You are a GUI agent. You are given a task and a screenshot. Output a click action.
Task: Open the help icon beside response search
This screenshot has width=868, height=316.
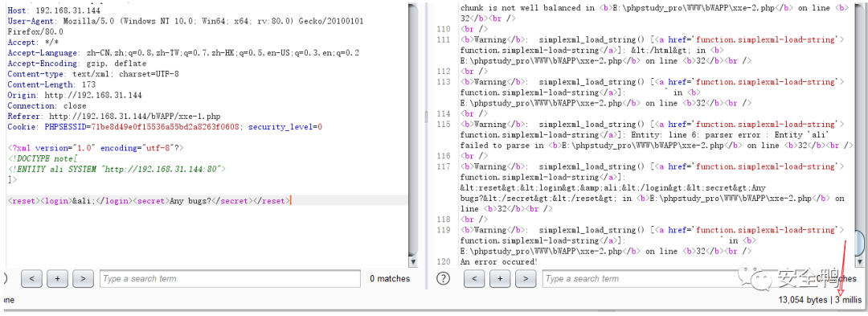click(x=442, y=279)
